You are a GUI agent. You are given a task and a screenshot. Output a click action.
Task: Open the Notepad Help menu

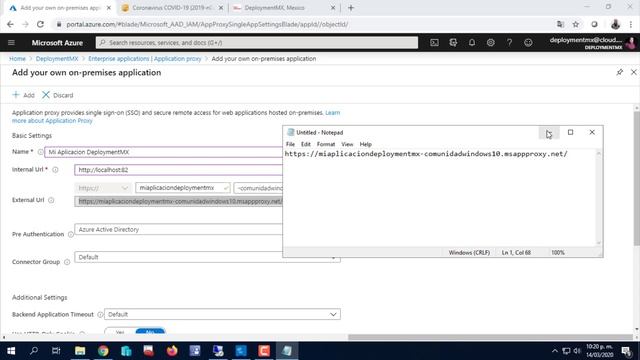point(365,144)
